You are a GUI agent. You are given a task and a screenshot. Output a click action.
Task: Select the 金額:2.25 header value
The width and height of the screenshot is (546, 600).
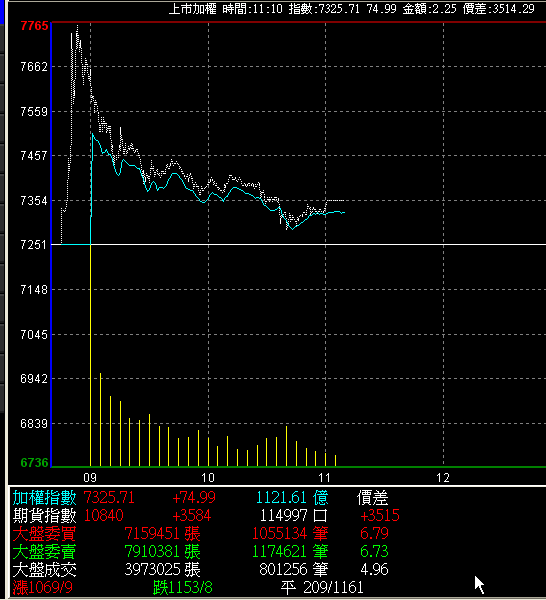429,9
